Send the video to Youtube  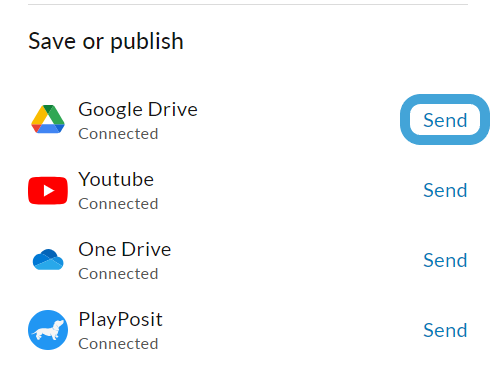445,190
